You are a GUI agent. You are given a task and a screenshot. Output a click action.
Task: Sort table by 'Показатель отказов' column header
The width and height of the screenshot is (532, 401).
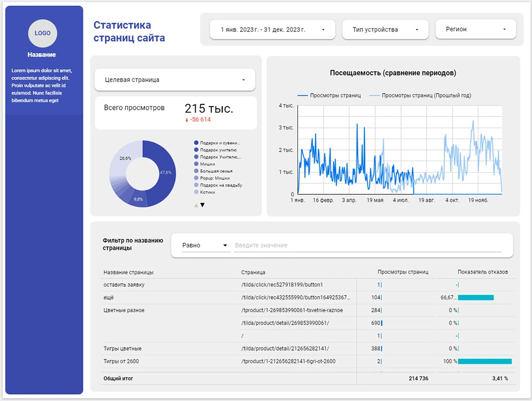pos(482,272)
